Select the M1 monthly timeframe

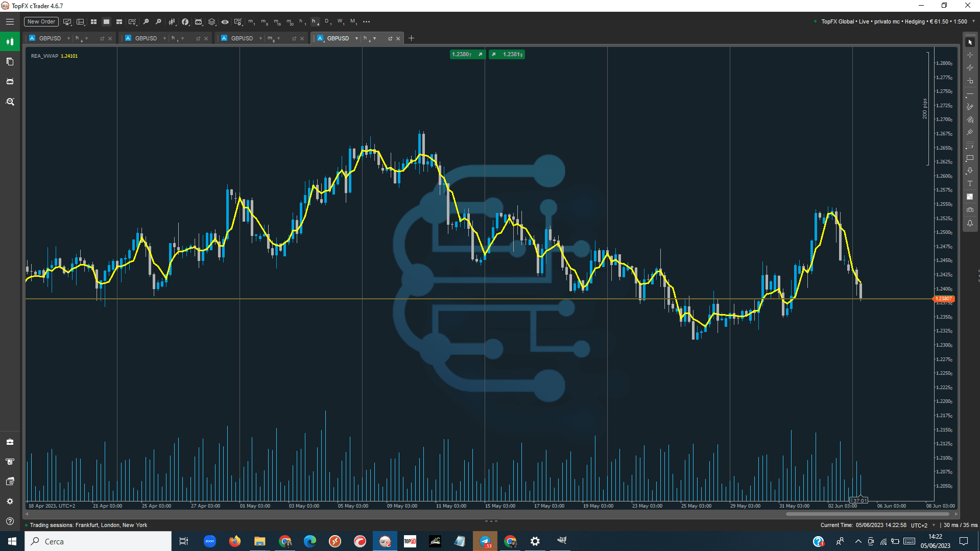[353, 21]
